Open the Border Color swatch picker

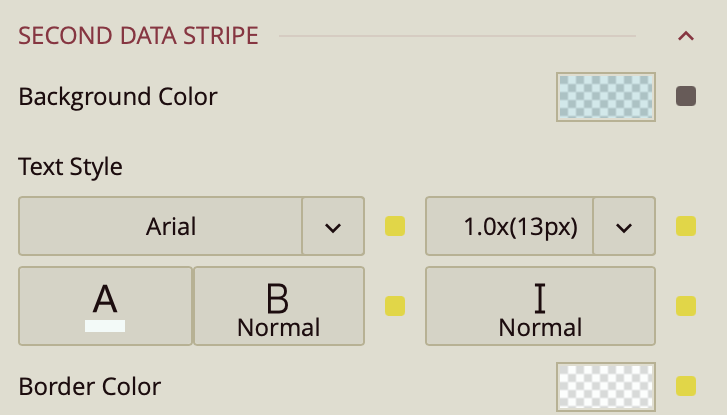coord(605,386)
